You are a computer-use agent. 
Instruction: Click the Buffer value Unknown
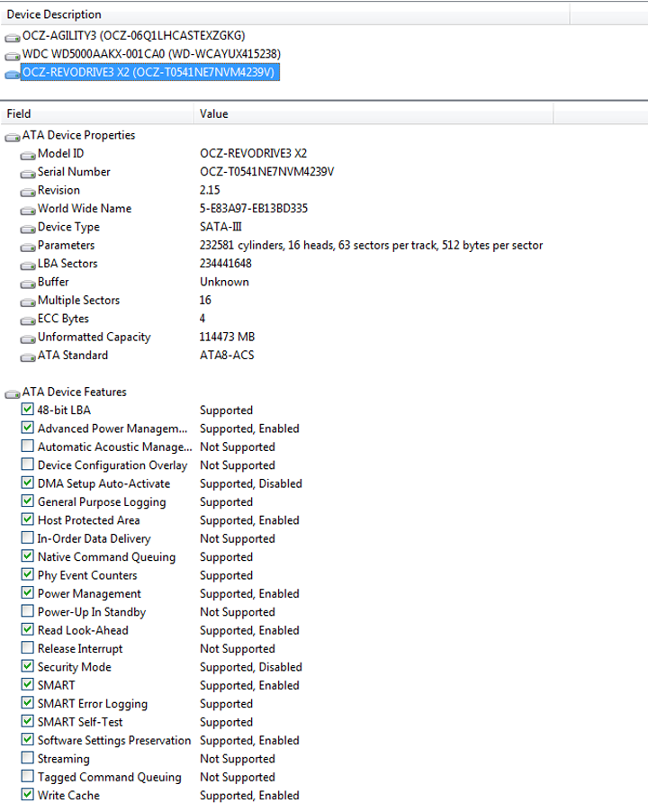tap(225, 283)
